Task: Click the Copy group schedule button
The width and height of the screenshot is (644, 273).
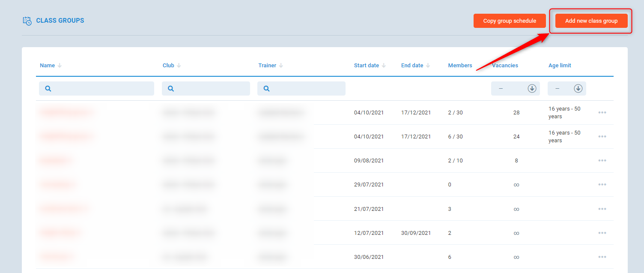Action: (x=510, y=21)
